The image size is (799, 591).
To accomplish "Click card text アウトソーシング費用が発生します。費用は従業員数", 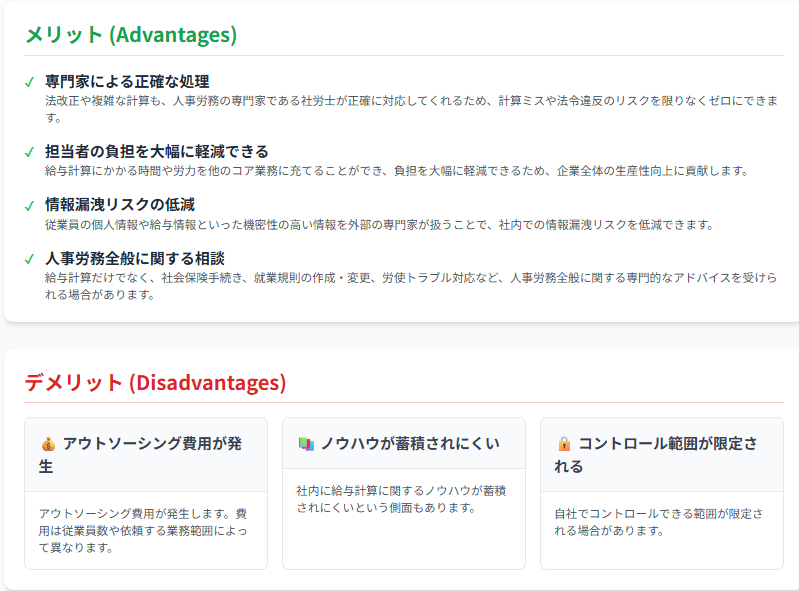I will click(143, 530).
